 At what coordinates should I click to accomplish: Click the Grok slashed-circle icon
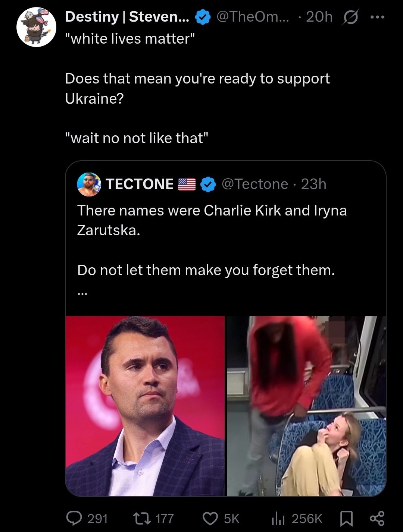click(349, 17)
